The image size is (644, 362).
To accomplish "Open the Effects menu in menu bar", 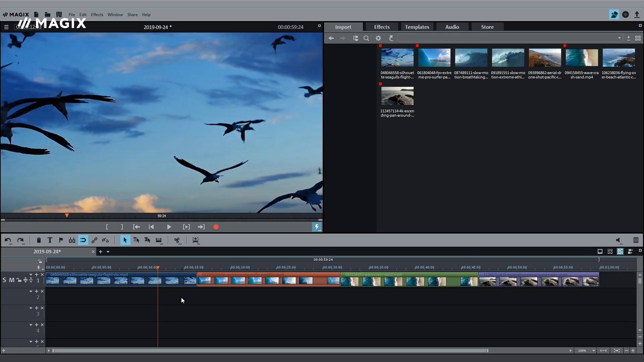I will [x=97, y=15].
